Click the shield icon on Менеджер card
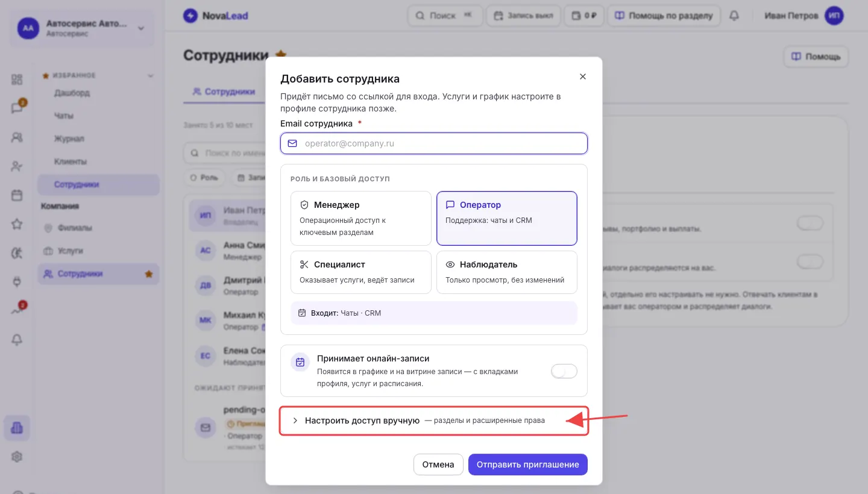The width and height of the screenshot is (868, 494). coord(304,205)
